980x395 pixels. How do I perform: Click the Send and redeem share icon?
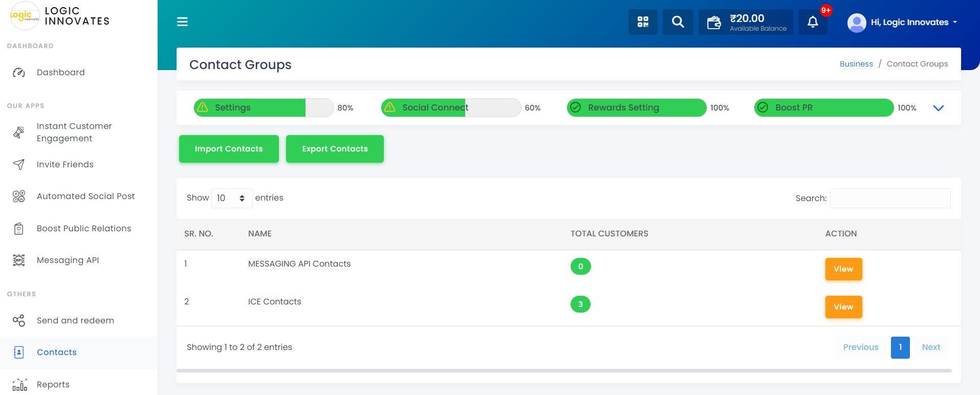[x=19, y=321]
